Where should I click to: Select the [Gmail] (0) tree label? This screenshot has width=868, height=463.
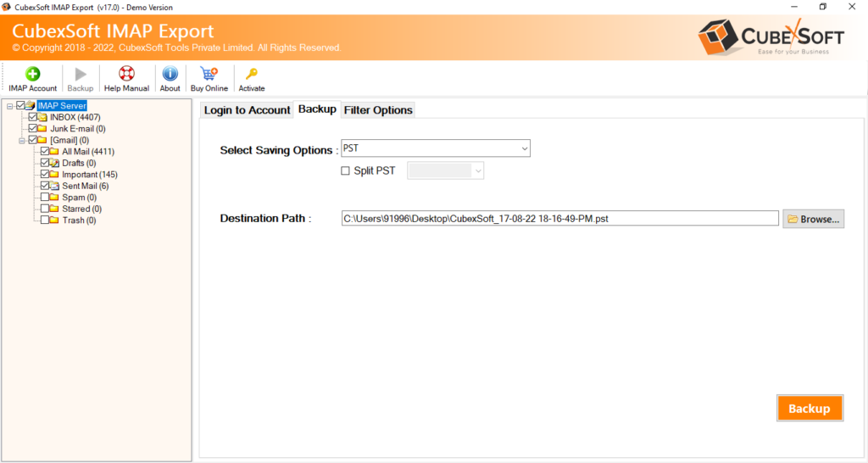(x=70, y=140)
